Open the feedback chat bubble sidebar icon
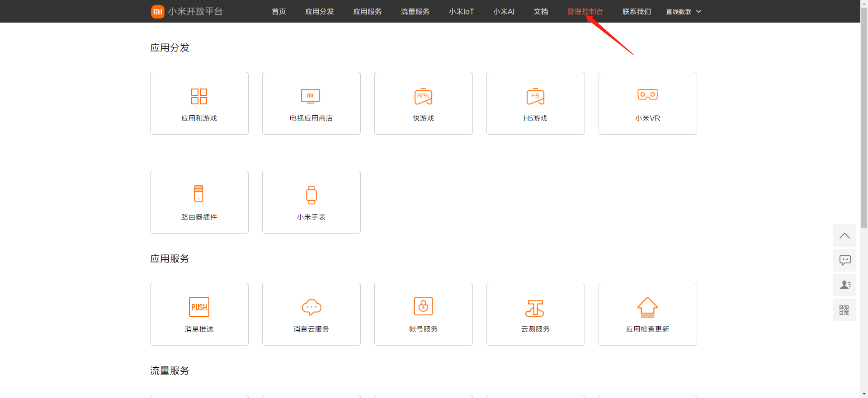Viewport: 868px width, 398px height. coord(844,260)
